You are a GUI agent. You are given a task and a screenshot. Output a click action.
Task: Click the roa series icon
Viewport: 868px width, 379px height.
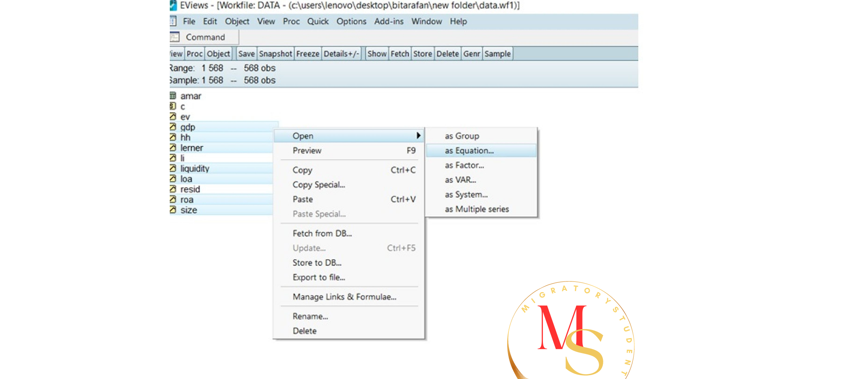pos(173,199)
